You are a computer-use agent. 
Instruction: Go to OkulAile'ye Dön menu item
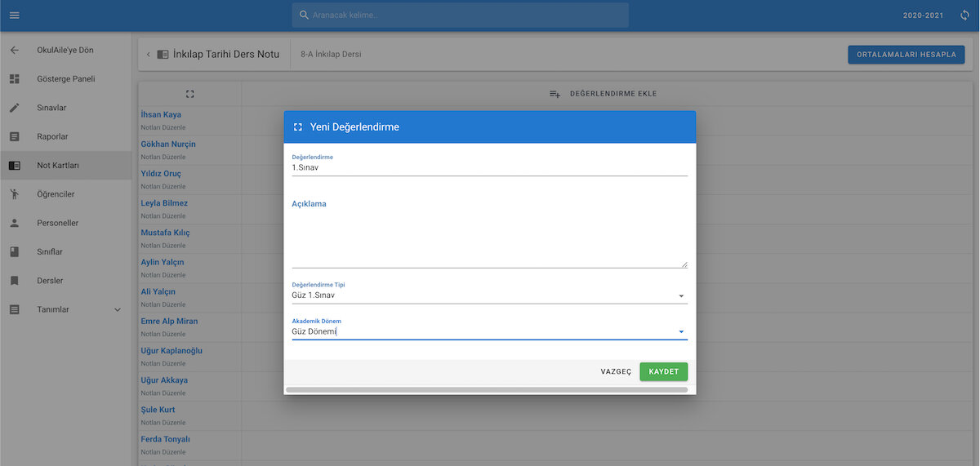point(65,50)
